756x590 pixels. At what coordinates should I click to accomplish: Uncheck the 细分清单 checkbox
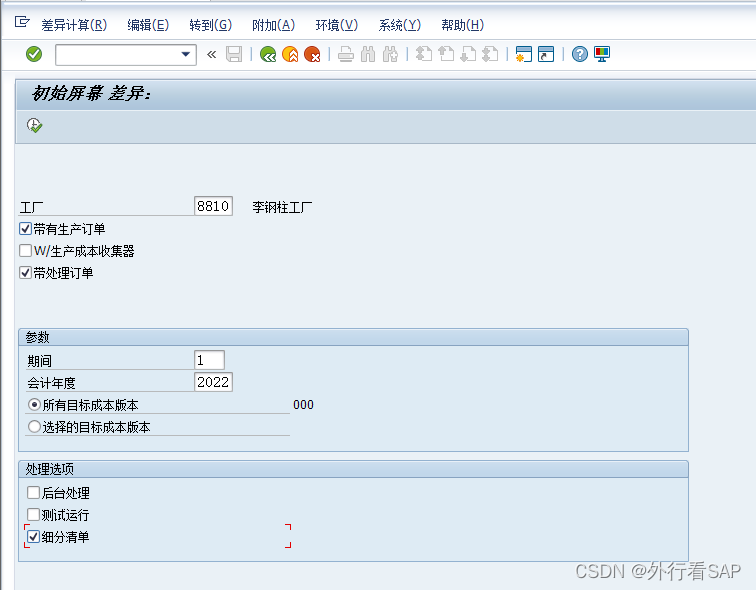tap(33, 536)
